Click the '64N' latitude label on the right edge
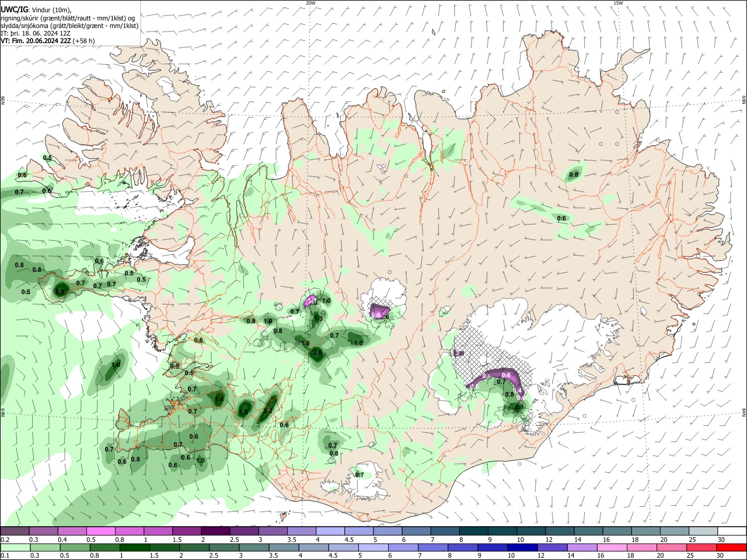This screenshot has width=747, height=560. (x=744, y=412)
